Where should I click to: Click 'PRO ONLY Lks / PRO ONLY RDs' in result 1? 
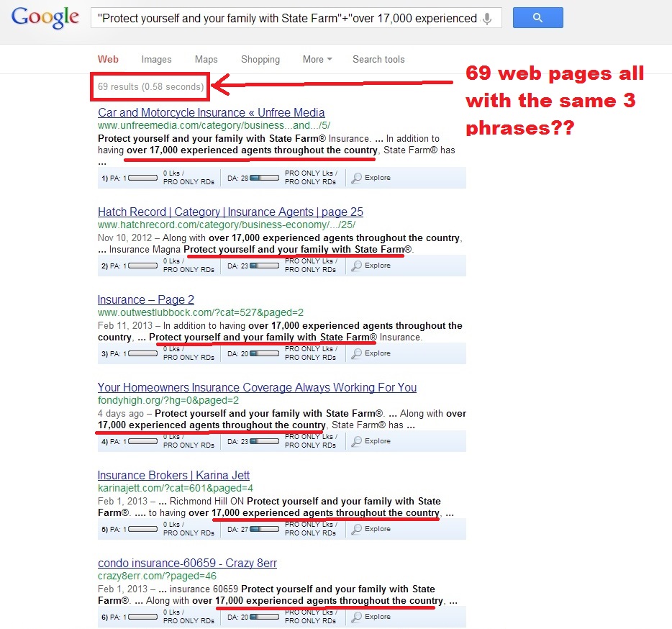point(311,178)
